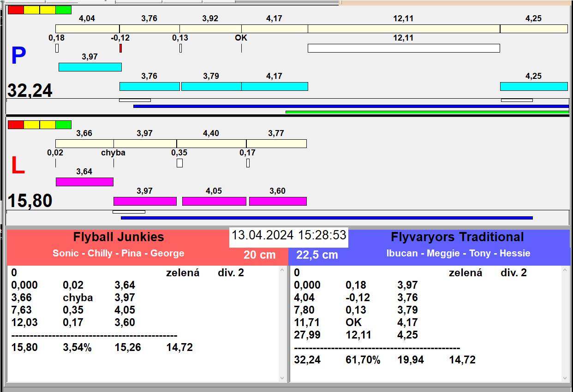Select the cyan 3,97 run bar

[90, 67]
